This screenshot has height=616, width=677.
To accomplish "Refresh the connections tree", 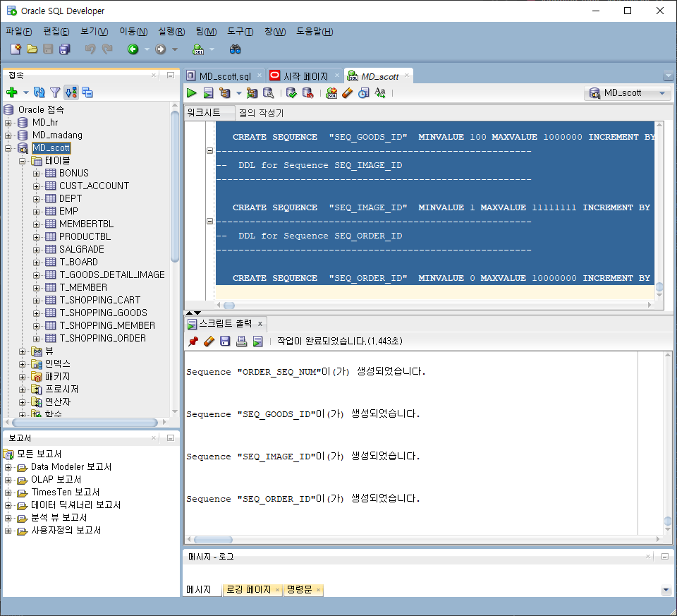I will point(39,92).
